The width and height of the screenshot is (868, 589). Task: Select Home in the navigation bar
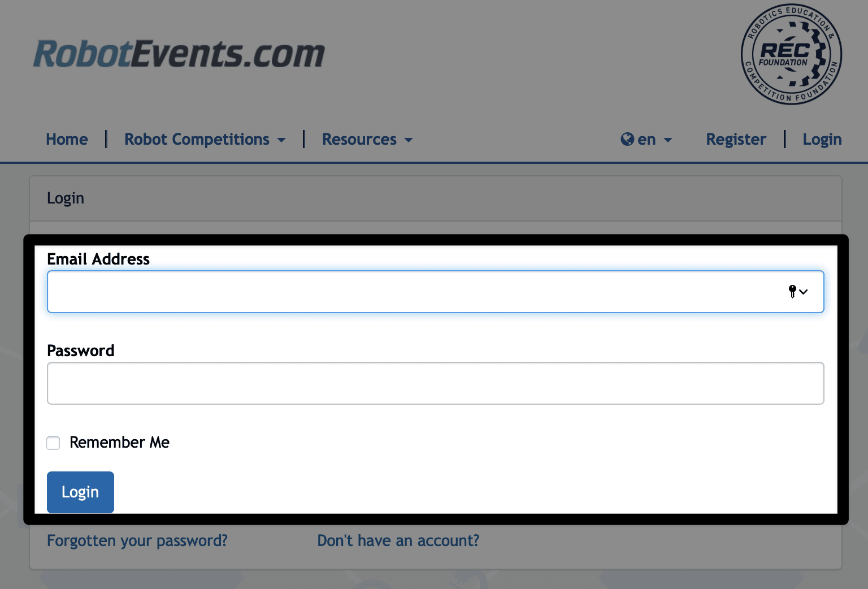[67, 139]
